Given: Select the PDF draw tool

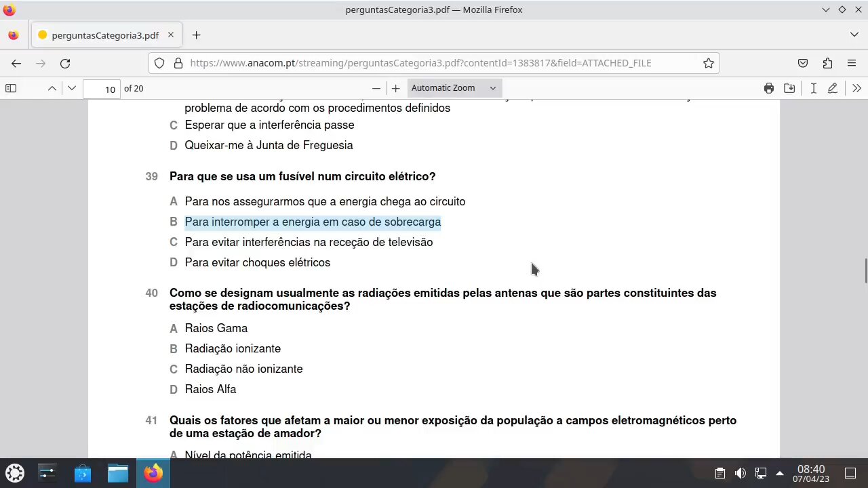Looking at the screenshot, I should pos(833,88).
